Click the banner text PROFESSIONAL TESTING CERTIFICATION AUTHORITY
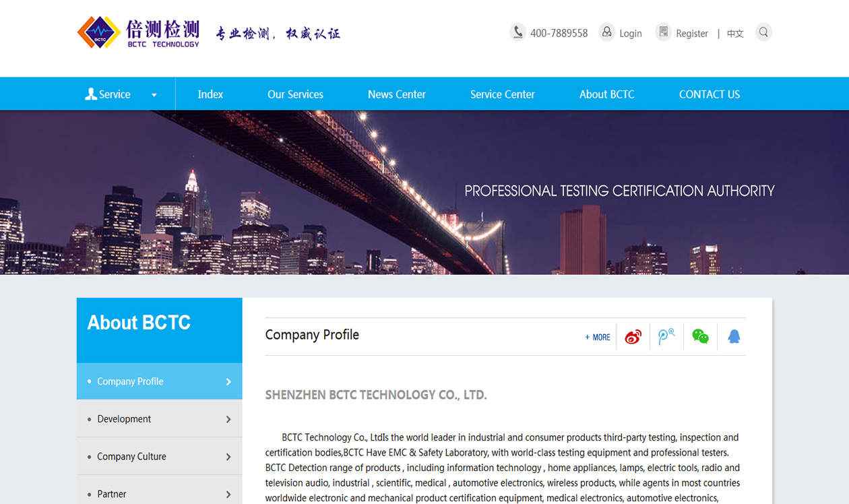This screenshot has height=504, width=849. (x=619, y=191)
